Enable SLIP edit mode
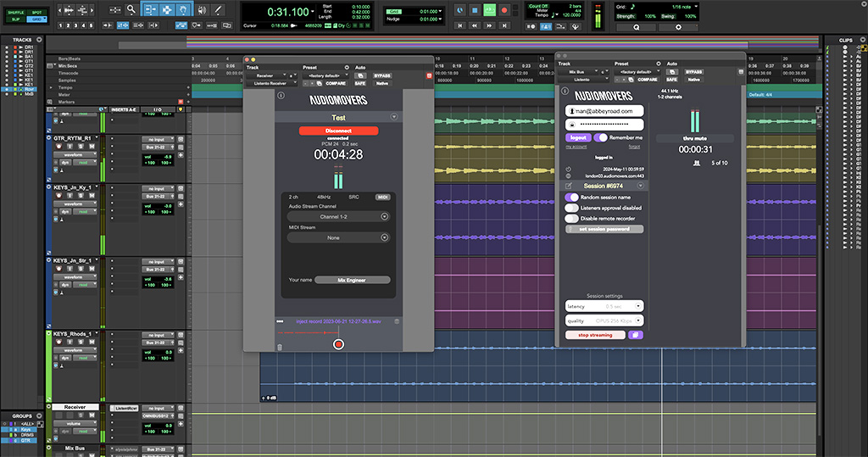The image size is (868, 457). (x=15, y=20)
